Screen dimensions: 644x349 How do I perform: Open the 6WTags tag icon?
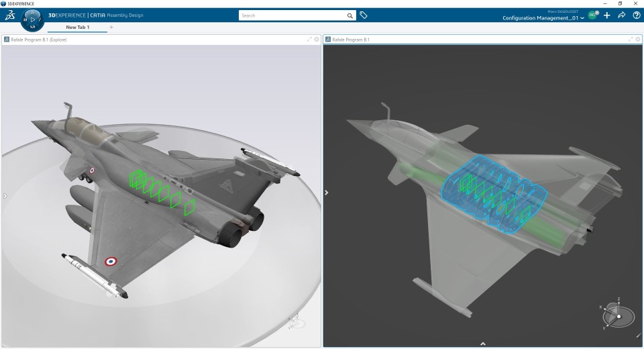pos(364,15)
